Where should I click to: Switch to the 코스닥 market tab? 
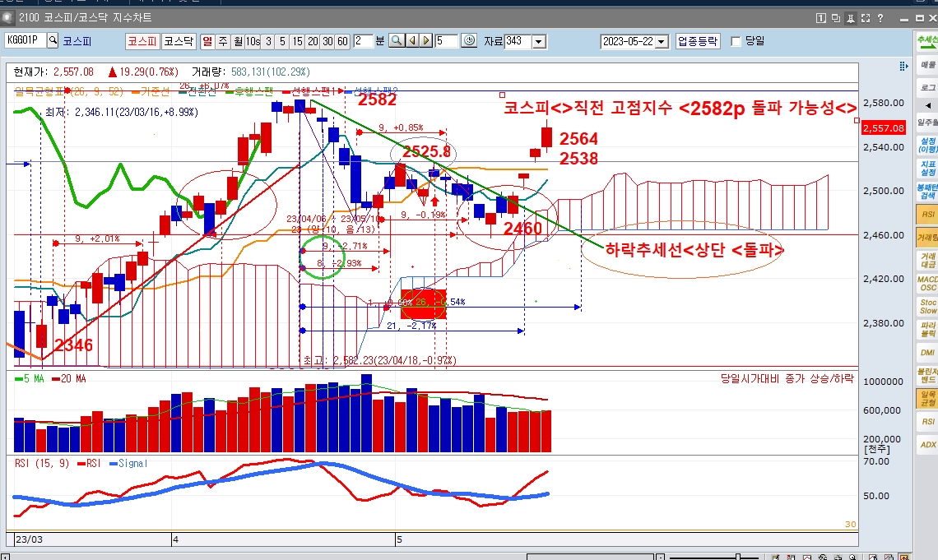[179, 41]
